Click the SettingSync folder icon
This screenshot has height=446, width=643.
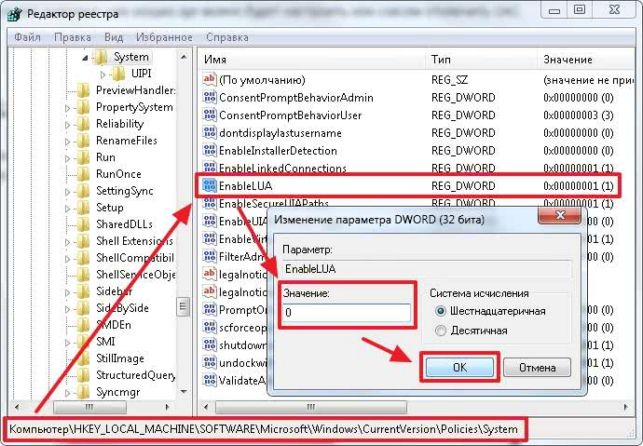point(82,191)
